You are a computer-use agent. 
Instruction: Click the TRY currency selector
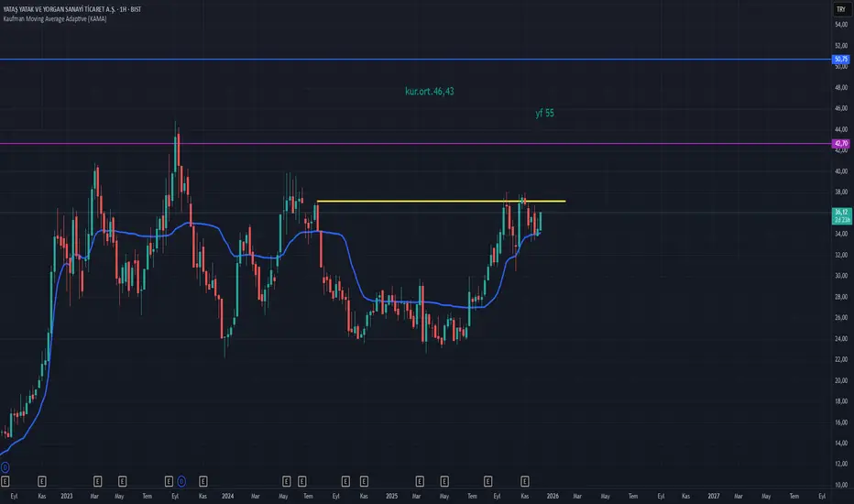pos(841,9)
